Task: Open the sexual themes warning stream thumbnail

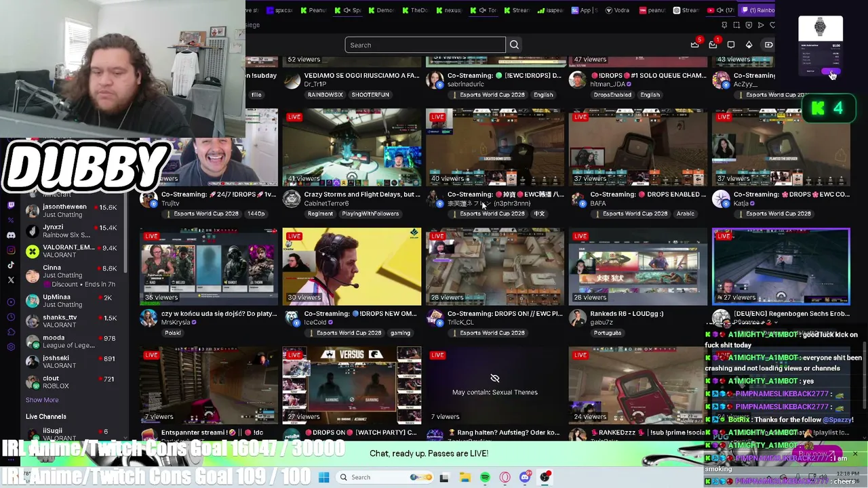Action: pyautogui.click(x=495, y=386)
